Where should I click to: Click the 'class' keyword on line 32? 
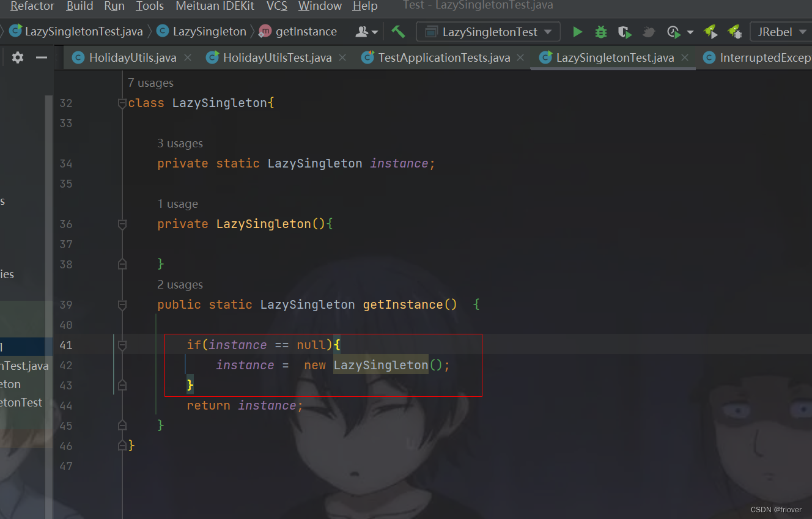coord(146,103)
